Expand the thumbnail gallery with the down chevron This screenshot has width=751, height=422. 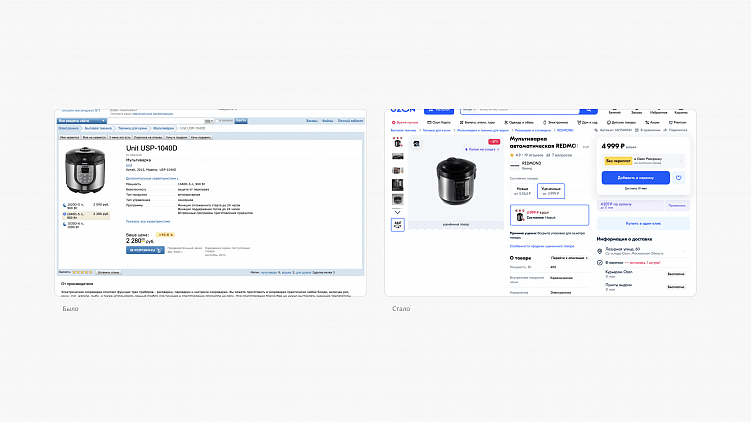pos(398,212)
